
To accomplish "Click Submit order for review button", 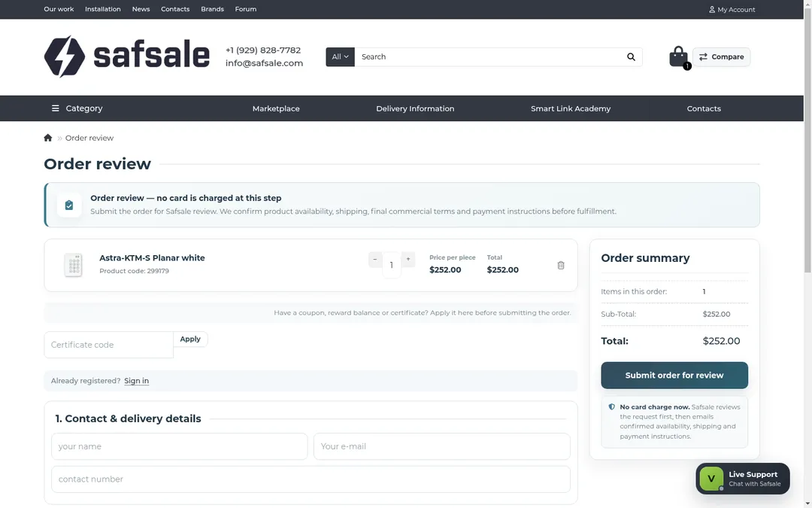I will [674, 376].
